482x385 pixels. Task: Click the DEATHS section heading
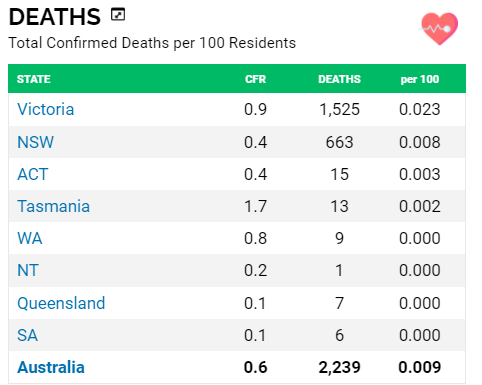coord(55,17)
